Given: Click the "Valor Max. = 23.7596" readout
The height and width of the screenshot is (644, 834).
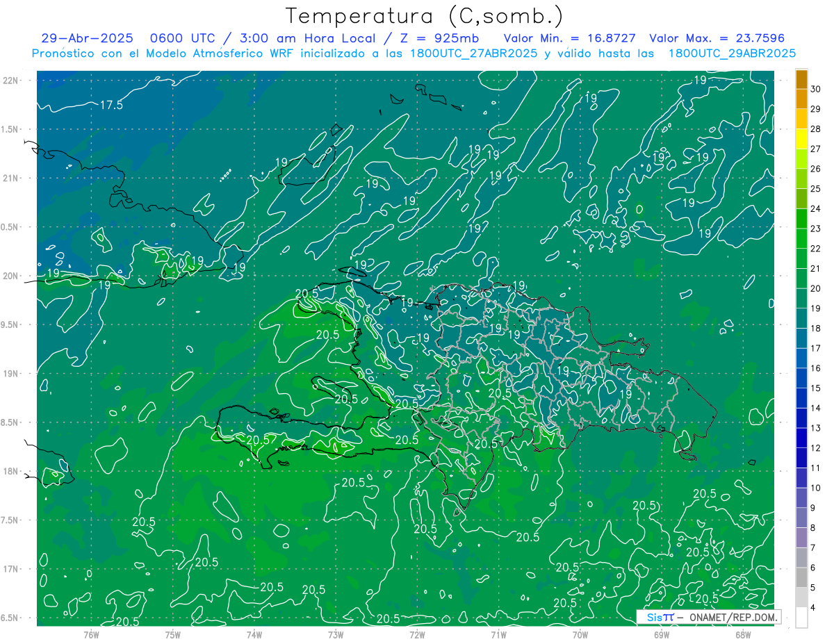Looking at the screenshot, I should (x=717, y=38).
